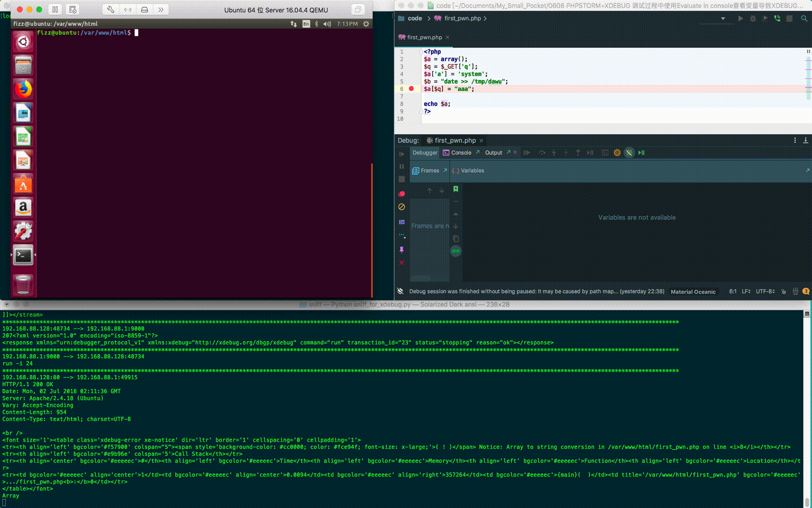Viewport: 812px width, 508px height.
Task: Click the green bookmark New Watch icon
Action: pyautogui.click(x=456, y=189)
